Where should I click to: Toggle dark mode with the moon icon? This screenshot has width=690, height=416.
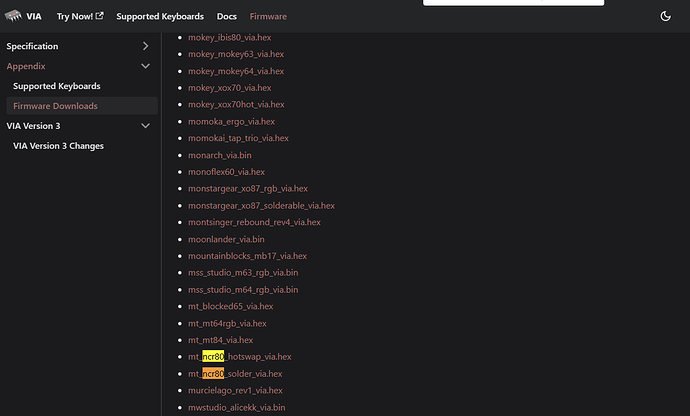(x=665, y=16)
